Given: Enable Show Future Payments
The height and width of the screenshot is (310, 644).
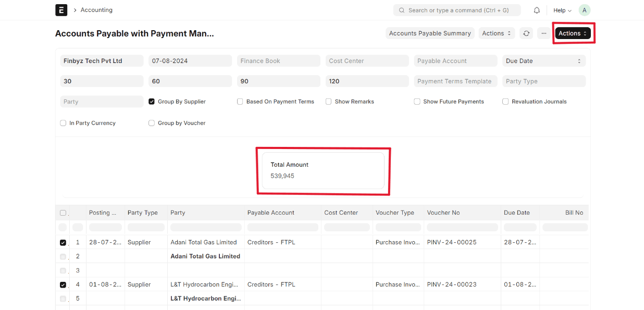Looking at the screenshot, I should [417, 102].
